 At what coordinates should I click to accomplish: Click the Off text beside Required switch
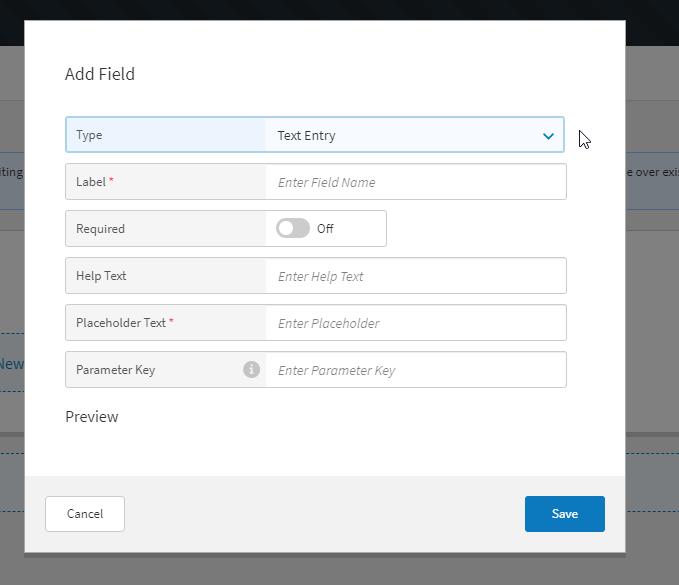(x=325, y=229)
